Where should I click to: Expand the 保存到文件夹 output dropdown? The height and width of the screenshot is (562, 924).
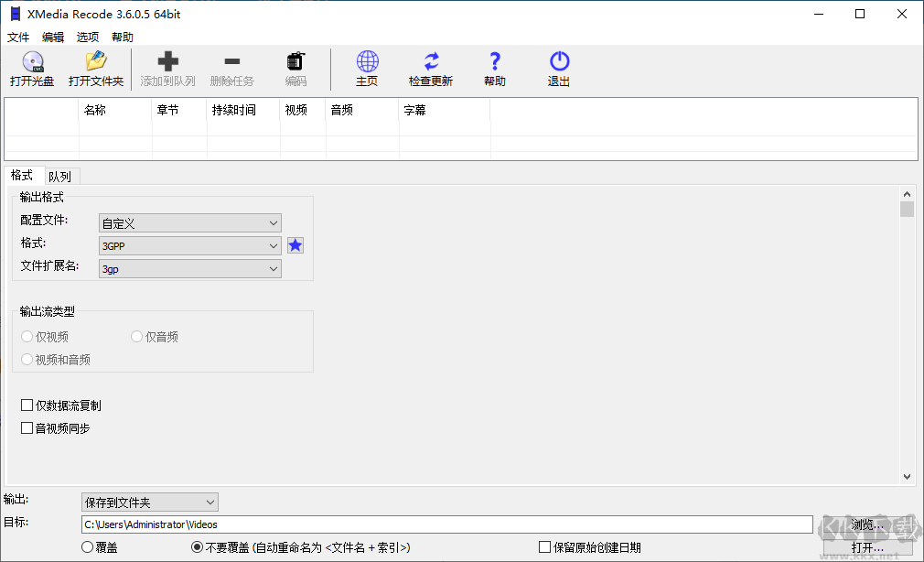150,503
